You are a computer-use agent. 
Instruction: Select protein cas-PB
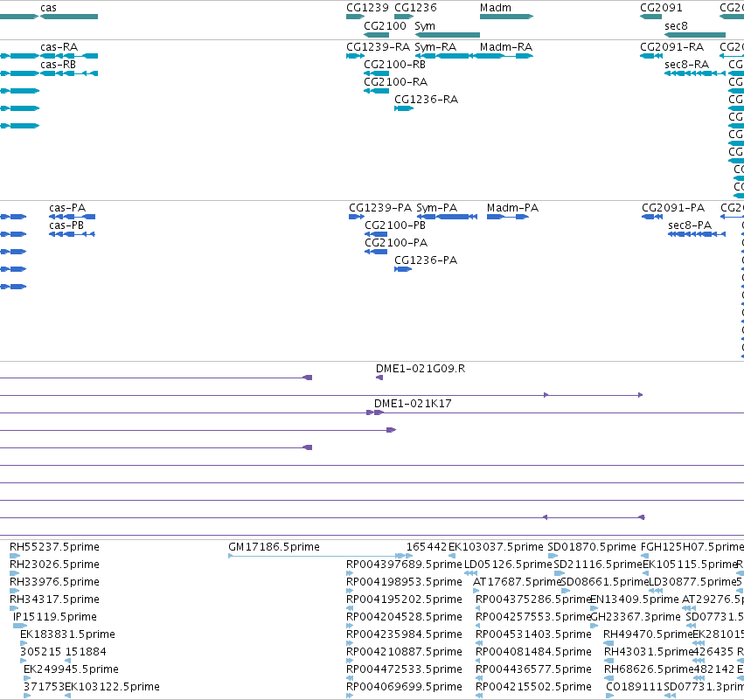72,234
